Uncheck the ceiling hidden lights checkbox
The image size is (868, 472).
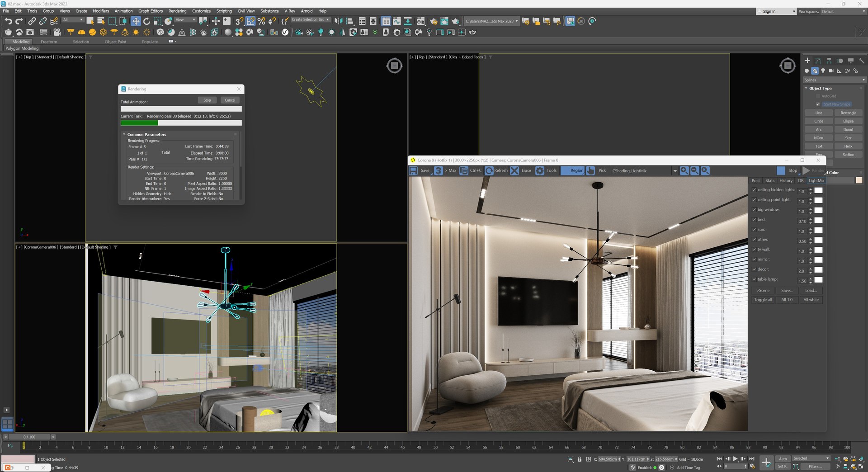pos(754,190)
